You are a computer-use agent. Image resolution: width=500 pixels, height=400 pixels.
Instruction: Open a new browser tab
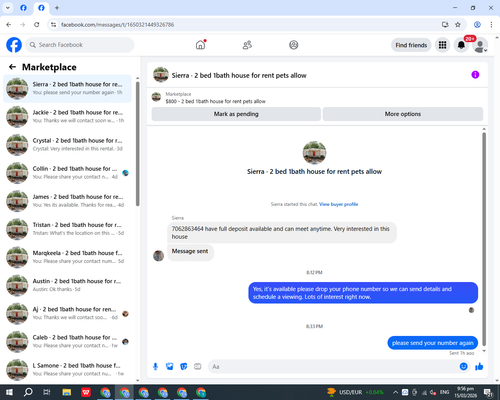57,8
